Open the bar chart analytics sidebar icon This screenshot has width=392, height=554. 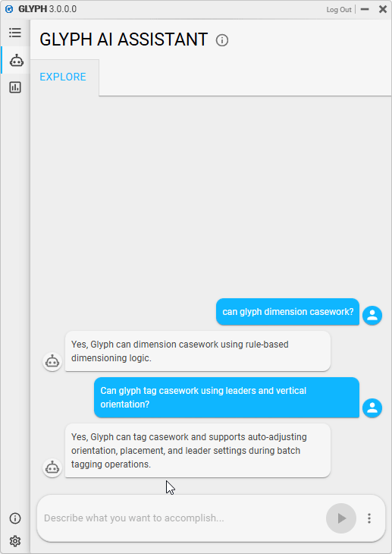[15, 87]
